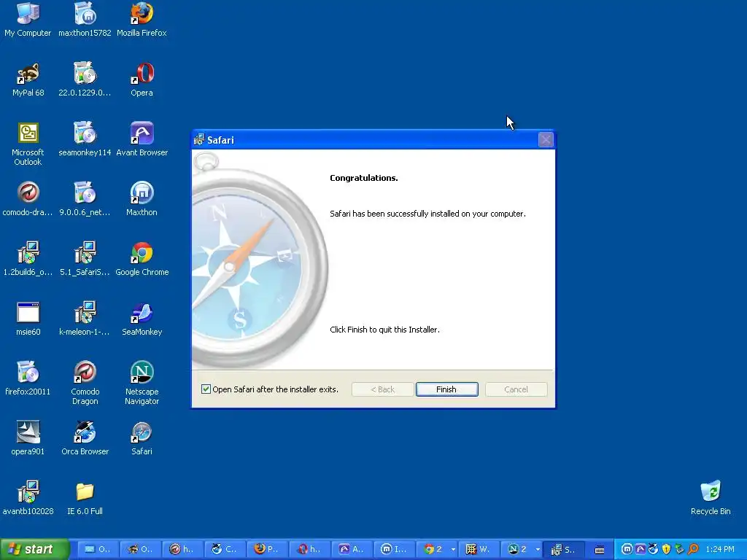Switch to Firefox taskbar button labeled P..
The width and height of the screenshot is (747, 560).
coord(268,549)
